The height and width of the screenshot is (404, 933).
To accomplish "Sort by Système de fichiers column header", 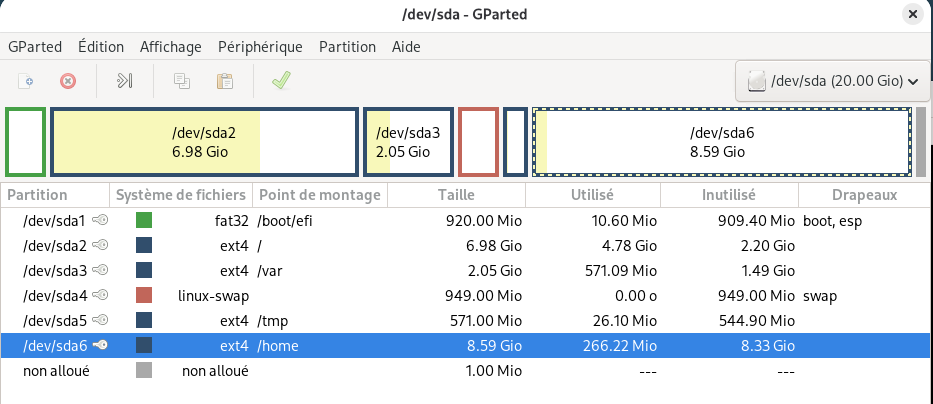I will pyautogui.click(x=180, y=195).
